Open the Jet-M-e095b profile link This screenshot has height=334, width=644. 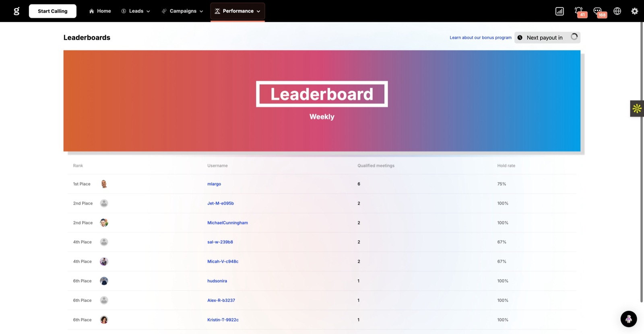click(x=221, y=203)
